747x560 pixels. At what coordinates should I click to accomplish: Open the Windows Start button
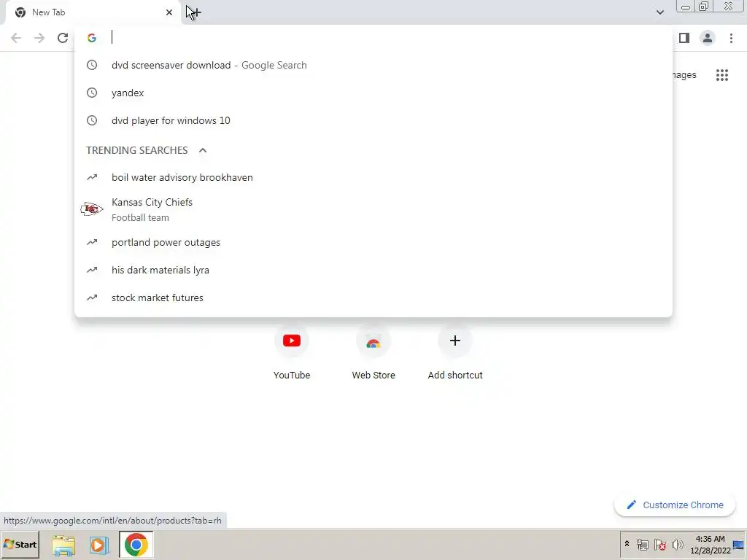[x=20, y=544]
